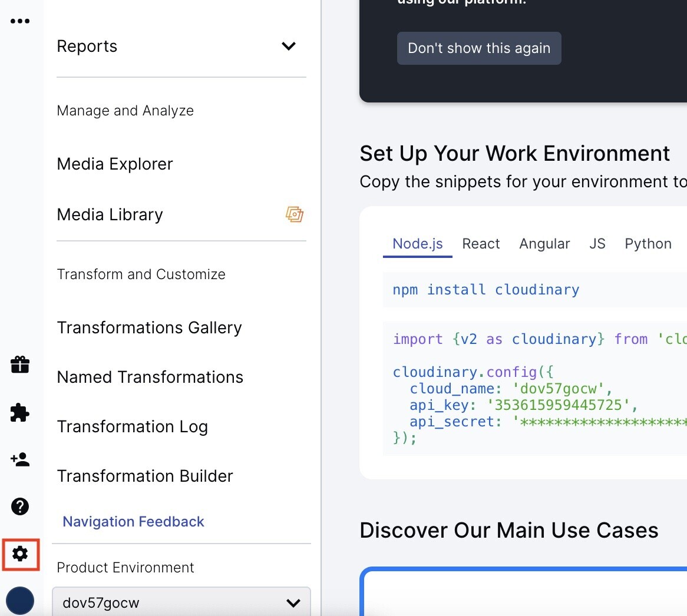
Task: Click the Reports menu label
Action: coord(87,46)
